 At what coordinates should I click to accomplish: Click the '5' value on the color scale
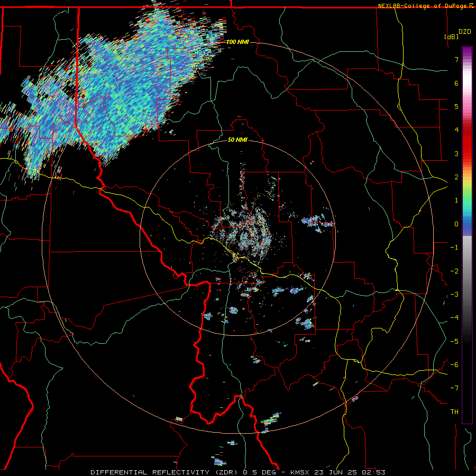456,106
